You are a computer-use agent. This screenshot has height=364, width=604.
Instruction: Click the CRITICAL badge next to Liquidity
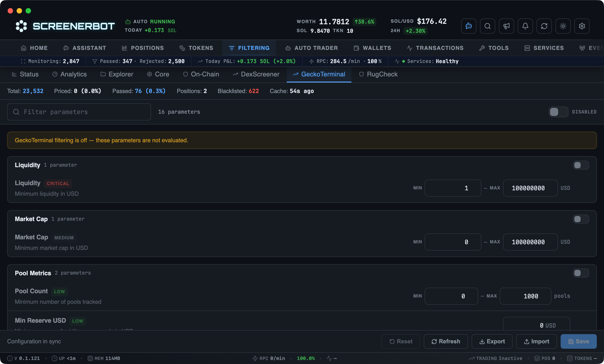pyautogui.click(x=58, y=183)
